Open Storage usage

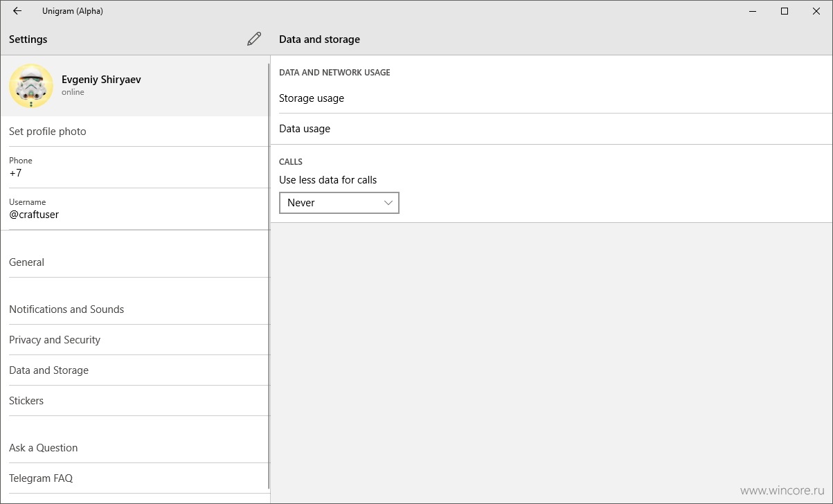(551, 98)
